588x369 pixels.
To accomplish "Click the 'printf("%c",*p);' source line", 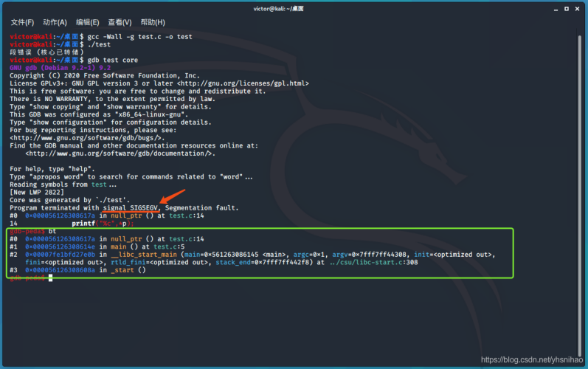I will [103, 224].
